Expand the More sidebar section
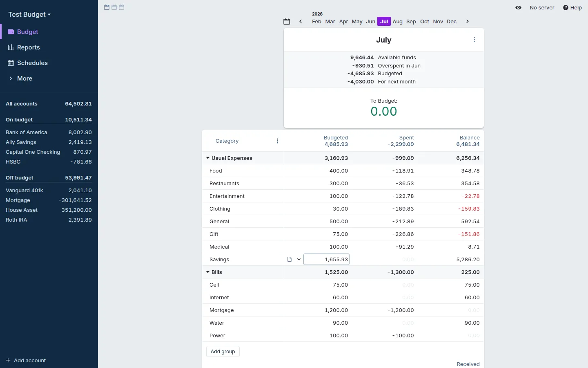Viewport: 588px width, 368px height. 24,79
